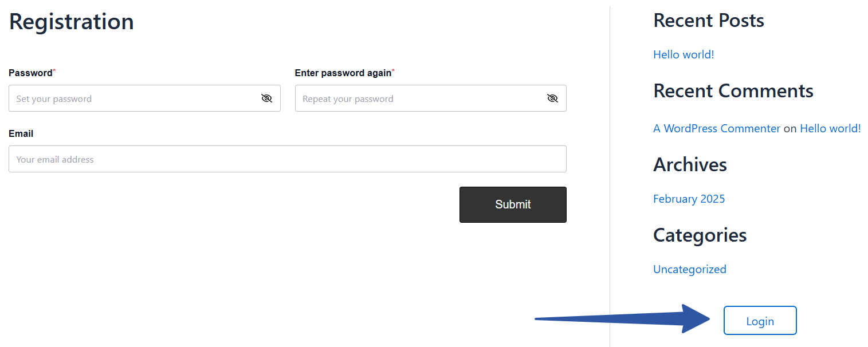
Task: Select the Uncategorized category link
Action: (689, 269)
